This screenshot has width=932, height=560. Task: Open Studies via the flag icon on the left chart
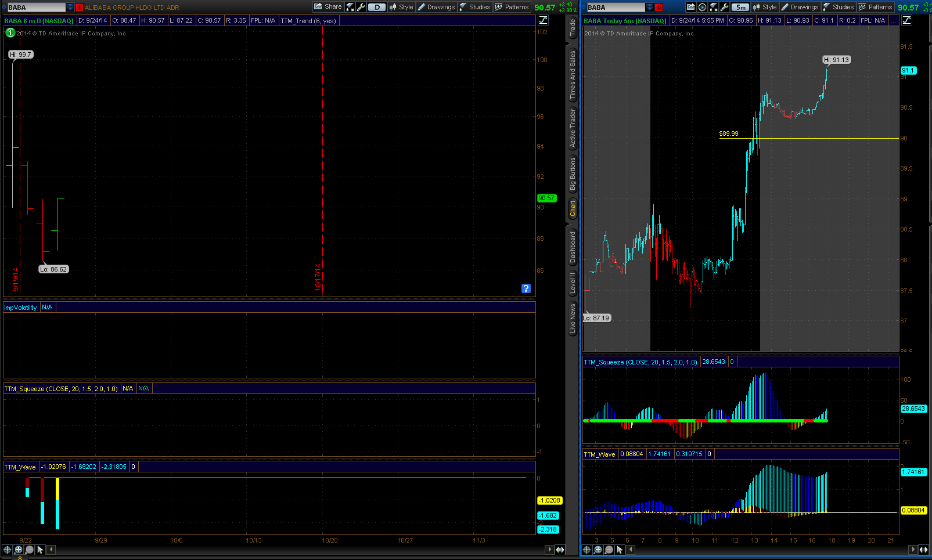(463, 6)
